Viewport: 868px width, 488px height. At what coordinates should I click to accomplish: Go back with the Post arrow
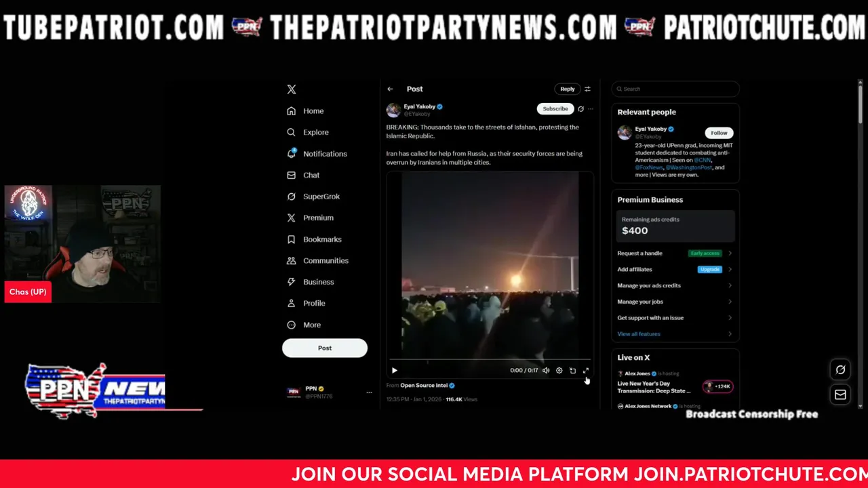pyautogui.click(x=390, y=89)
